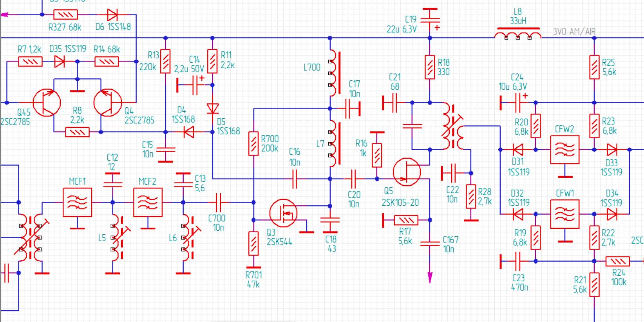Click the 3V0 AM/AIR net label

574,31
